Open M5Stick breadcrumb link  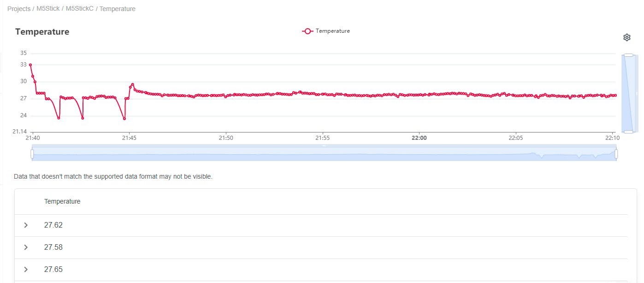point(48,9)
